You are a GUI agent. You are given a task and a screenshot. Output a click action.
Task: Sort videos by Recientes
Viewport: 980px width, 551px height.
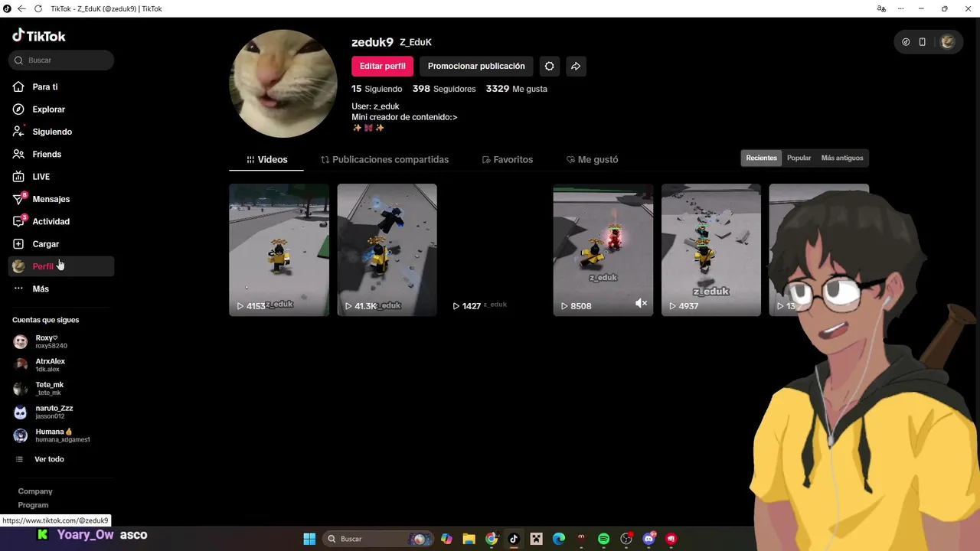point(761,158)
